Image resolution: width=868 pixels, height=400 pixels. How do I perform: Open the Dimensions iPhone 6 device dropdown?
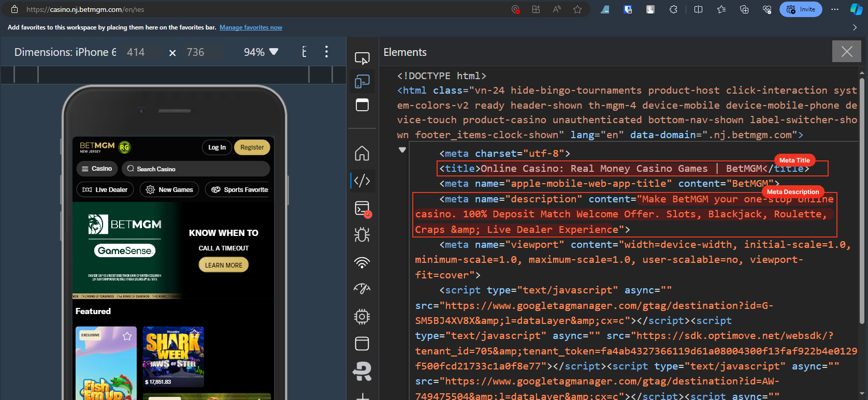[65, 52]
